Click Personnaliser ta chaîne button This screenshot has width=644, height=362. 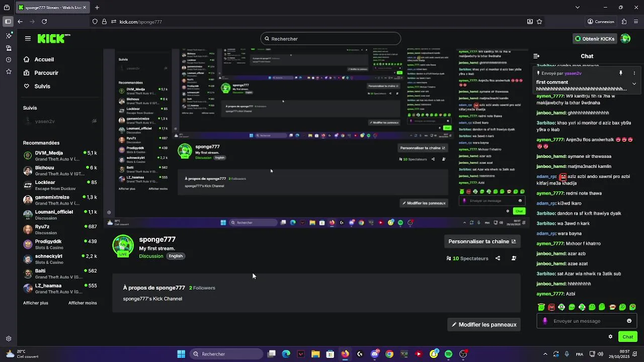482,241
